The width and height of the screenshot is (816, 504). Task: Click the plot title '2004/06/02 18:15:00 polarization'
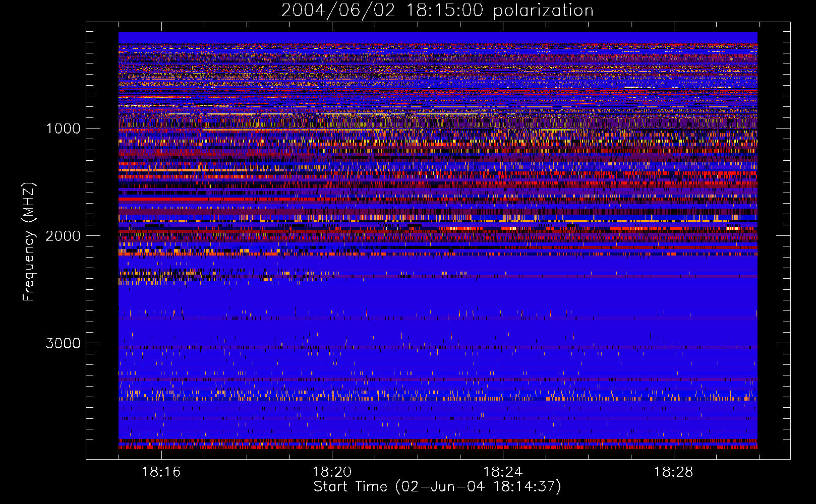(437, 11)
